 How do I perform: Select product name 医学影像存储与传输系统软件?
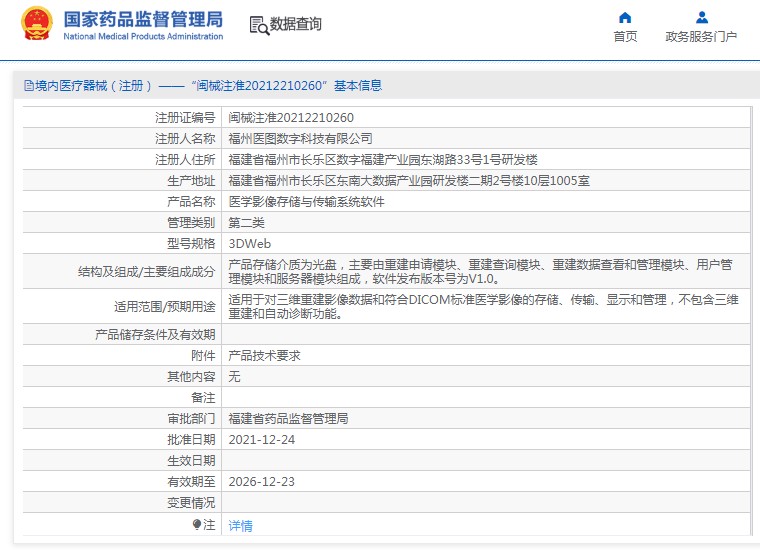click(x=306, y=202)
